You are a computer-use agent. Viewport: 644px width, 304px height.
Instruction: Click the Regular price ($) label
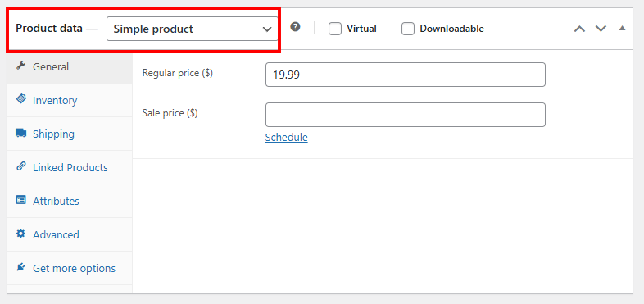pyautogui.click(x=178, y=73)
